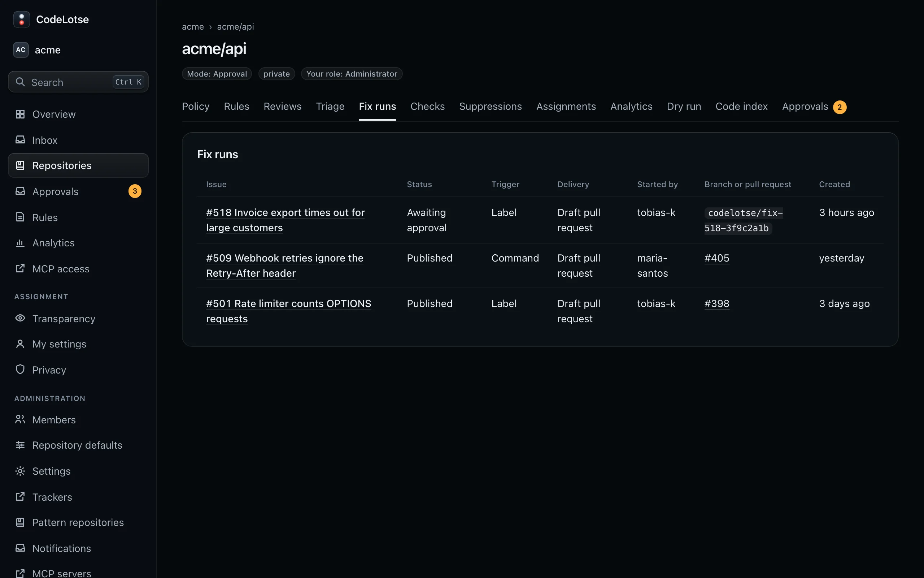Switch to the Reviews tab

[x=283, y=106]
